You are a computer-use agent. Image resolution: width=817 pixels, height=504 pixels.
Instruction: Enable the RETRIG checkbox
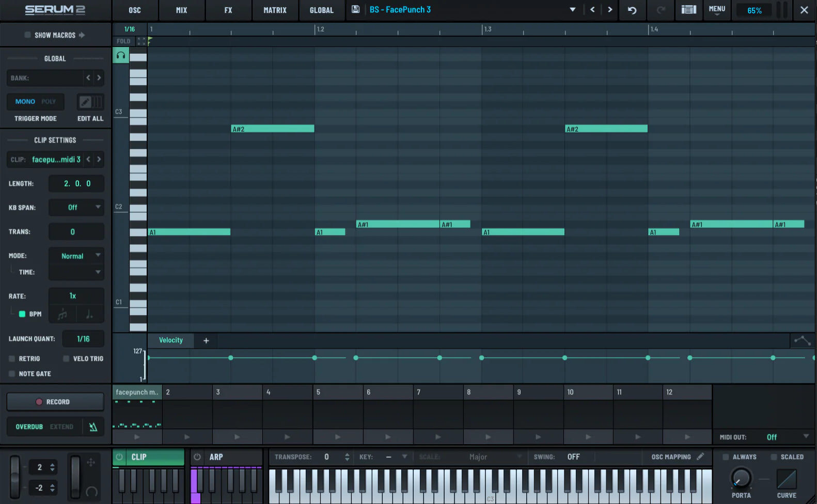(x=12, y=358)
